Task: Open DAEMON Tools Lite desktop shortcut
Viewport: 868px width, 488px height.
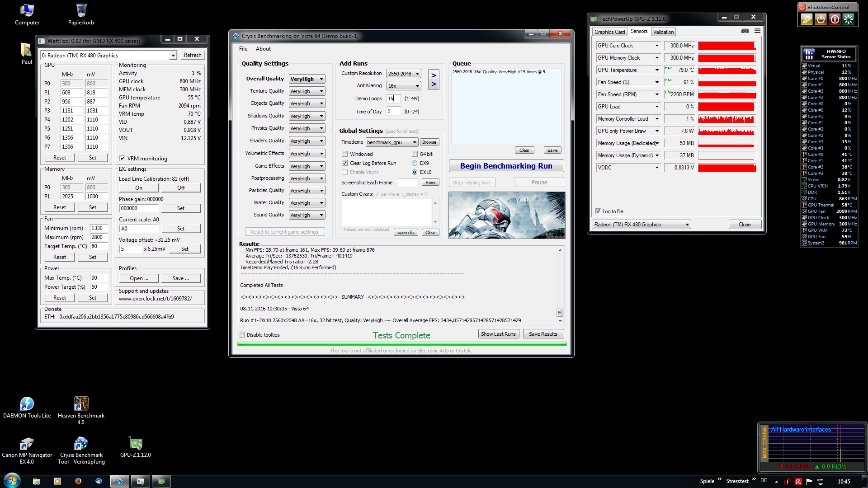Action: tap(27, 404)
